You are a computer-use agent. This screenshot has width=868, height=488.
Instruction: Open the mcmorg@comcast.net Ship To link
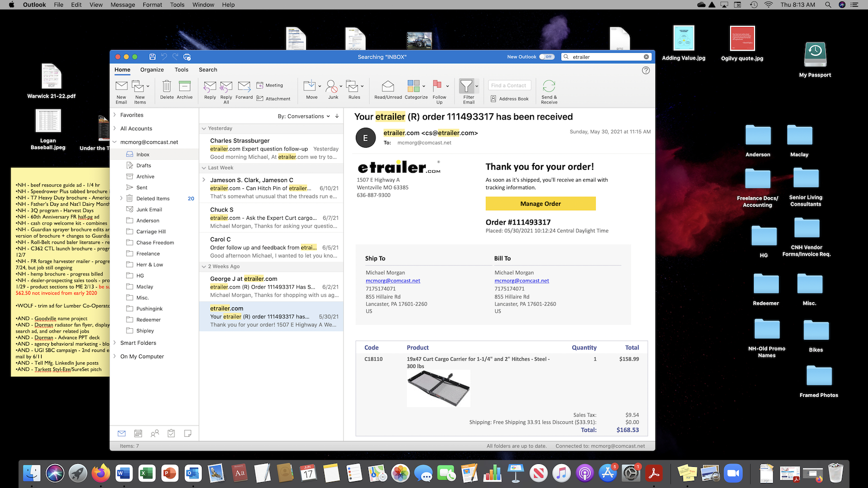click(x=393, y=280)
